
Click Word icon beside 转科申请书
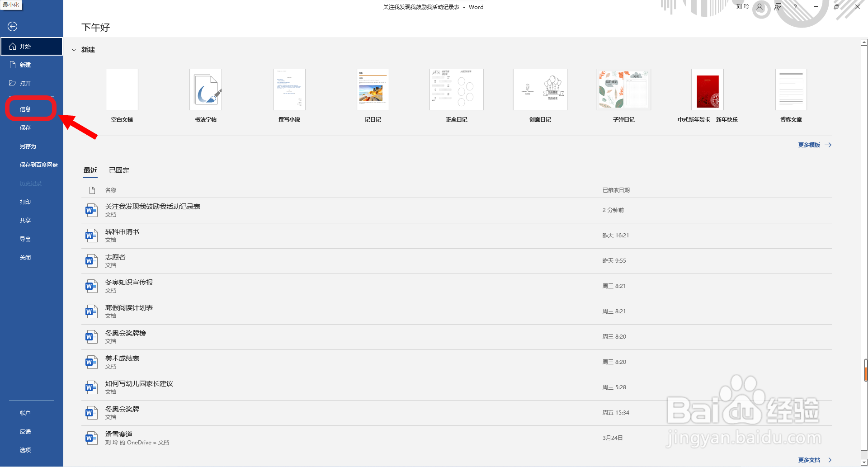click(92, 236)
